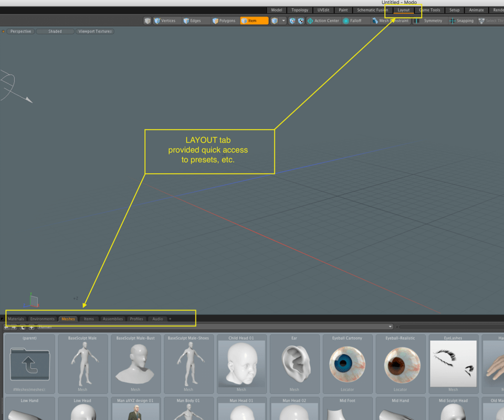
Task: Switch to the Paint layout tab
Action: (x=343, y=10)
